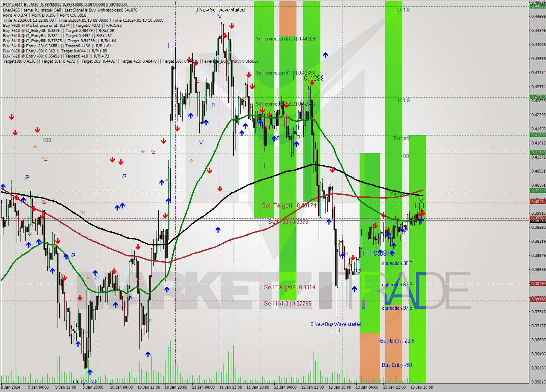The height and width of the screenshot is (392, 546).
Task: Click '0 New Buy Wave started' label
Action: pos(336,324)
